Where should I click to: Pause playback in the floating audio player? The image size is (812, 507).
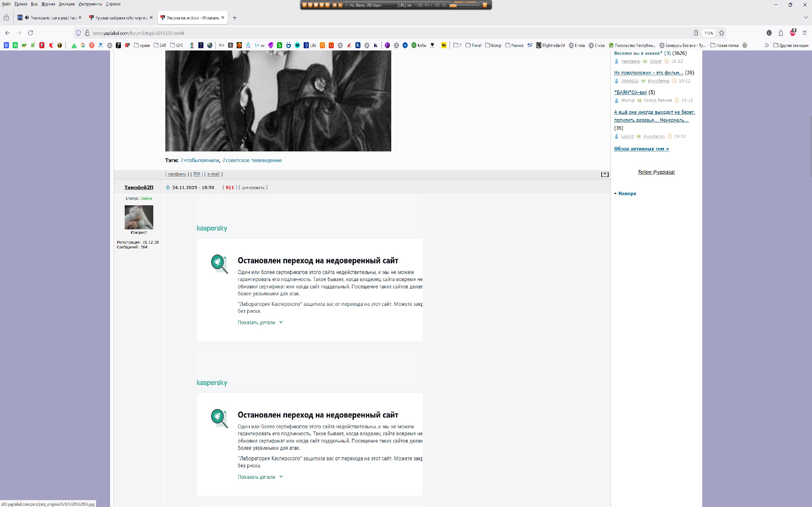(310, 5)
